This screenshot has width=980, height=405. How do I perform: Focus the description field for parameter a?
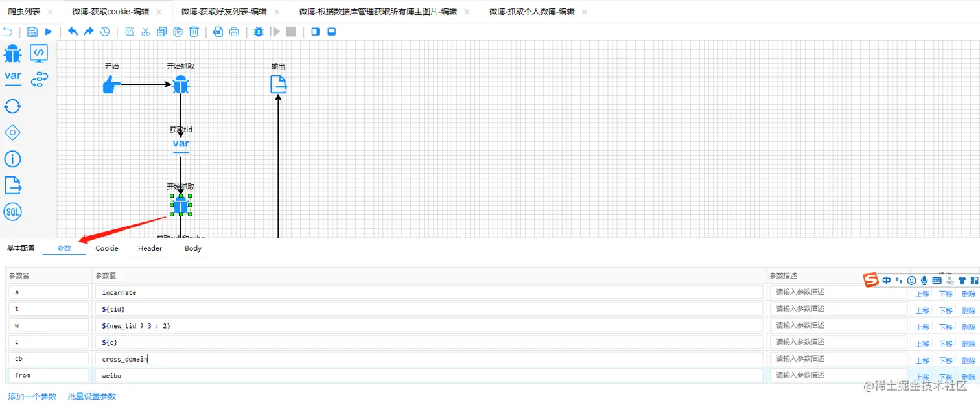(x=838, y=292)
